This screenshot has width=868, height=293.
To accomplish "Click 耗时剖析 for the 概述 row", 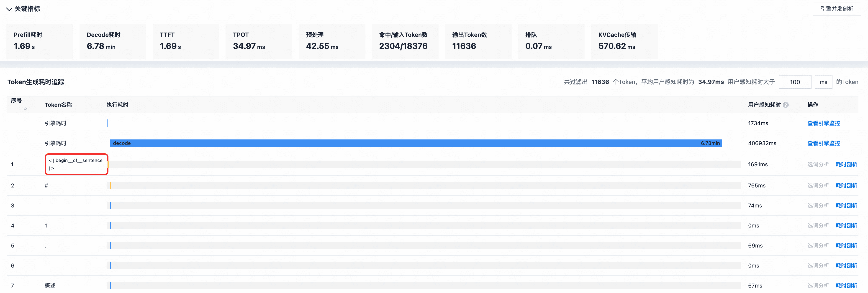I will (x=846, y=285).
